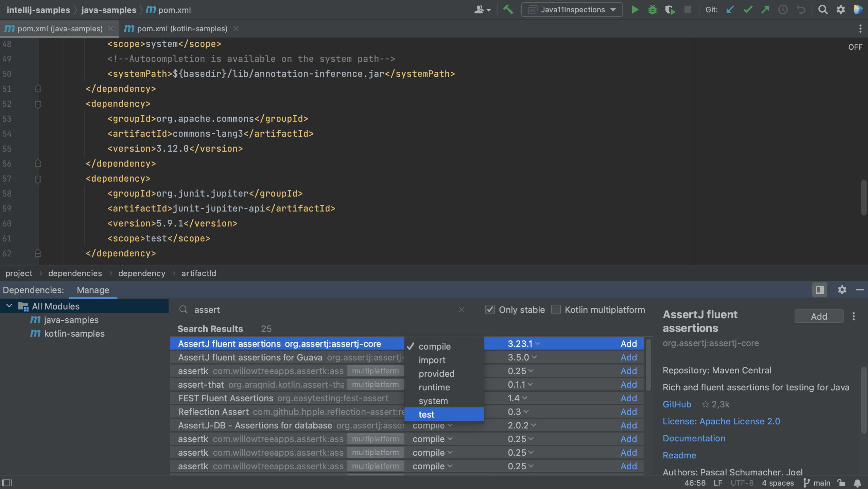Viewport: 868px width, 489px height.
Task: Open Dependencies tool window settings gear
Action: point(842,290)
